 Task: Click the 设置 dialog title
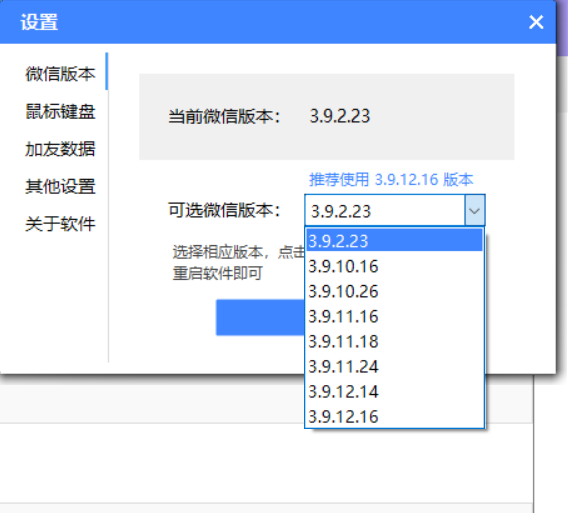coord(39,22)
